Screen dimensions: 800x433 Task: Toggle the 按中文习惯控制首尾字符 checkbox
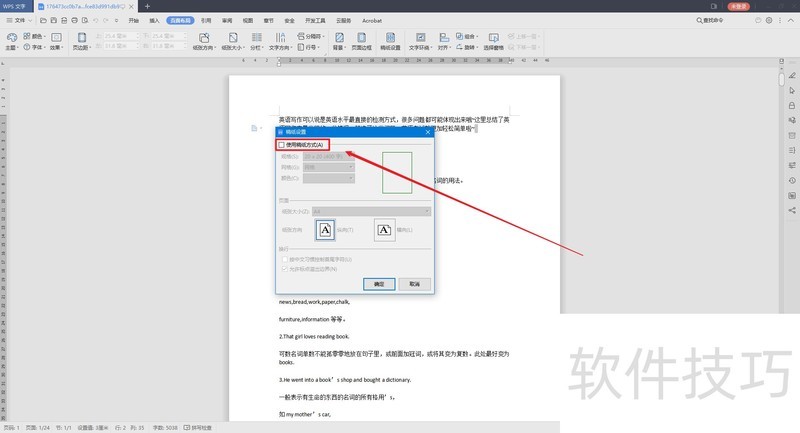coord(285,259)
